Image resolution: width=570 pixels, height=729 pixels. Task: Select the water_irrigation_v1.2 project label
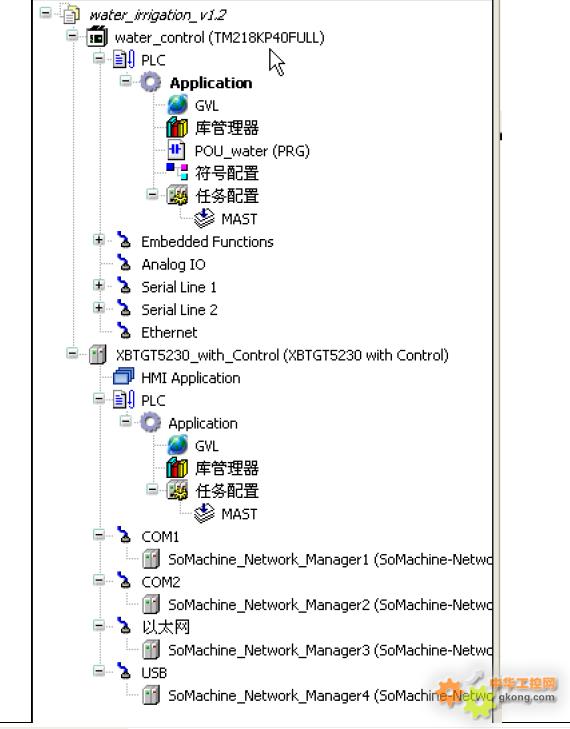pos(158,15)
